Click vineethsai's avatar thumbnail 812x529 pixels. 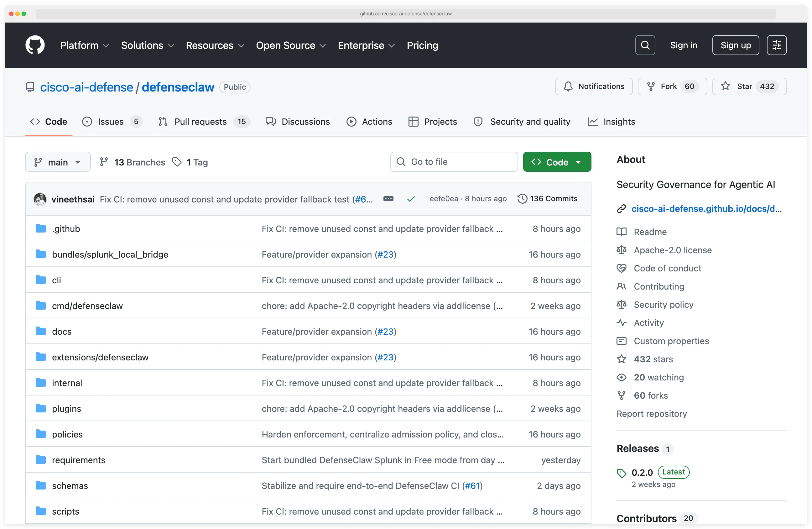tap(40, 199)
